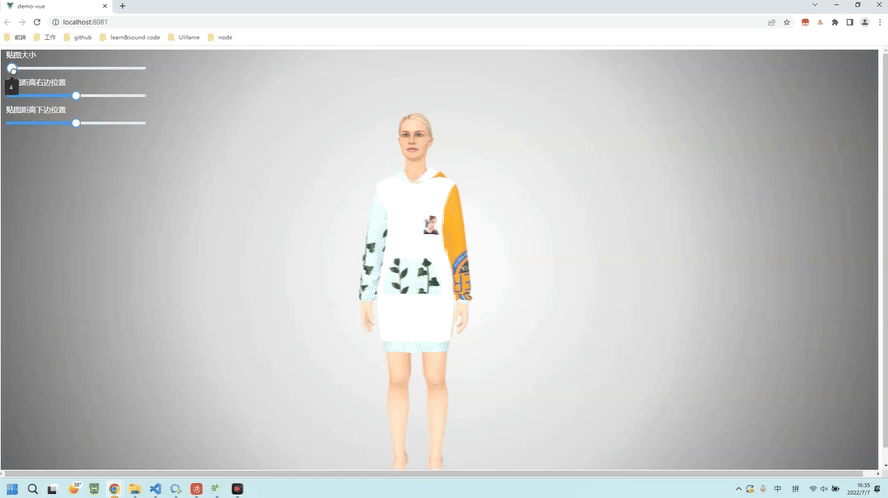Image resolution: width=888 pixels, height=498 pixels.
Task: Open the screen recorder app on the taskbar
Action: click(x=237, y=489)
